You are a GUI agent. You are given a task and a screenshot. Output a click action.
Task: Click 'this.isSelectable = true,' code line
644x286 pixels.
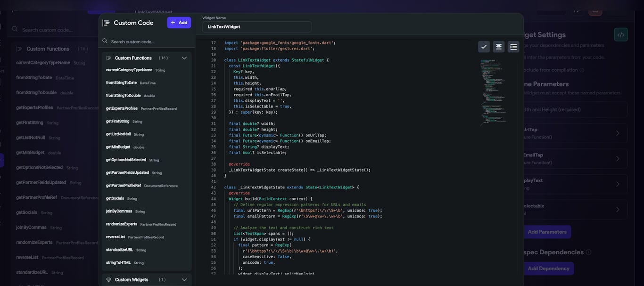[262, 106]
